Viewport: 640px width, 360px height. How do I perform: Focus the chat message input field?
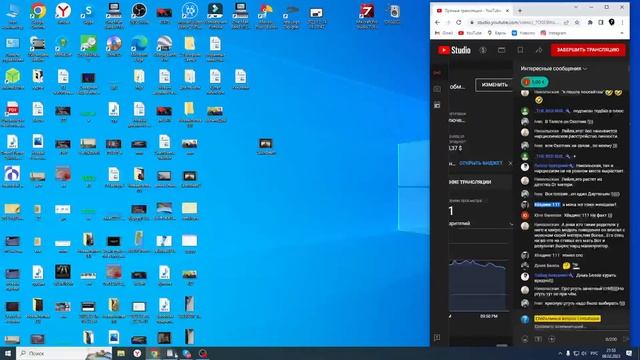pos(571,326)
